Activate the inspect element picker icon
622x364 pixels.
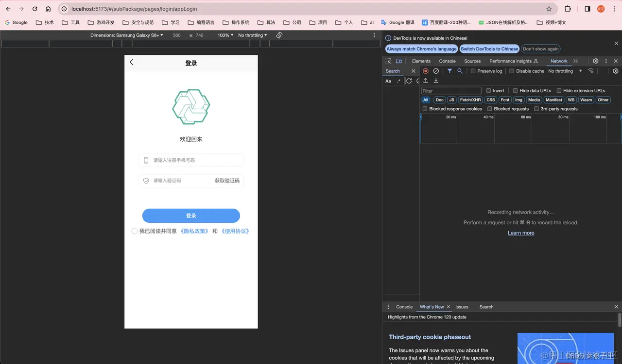pos(388,61)
